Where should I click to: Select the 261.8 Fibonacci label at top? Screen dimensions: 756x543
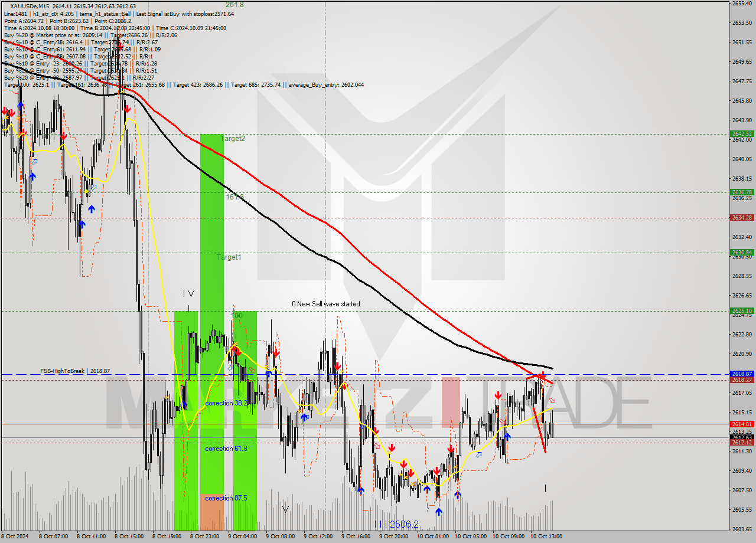click(234, 4)
